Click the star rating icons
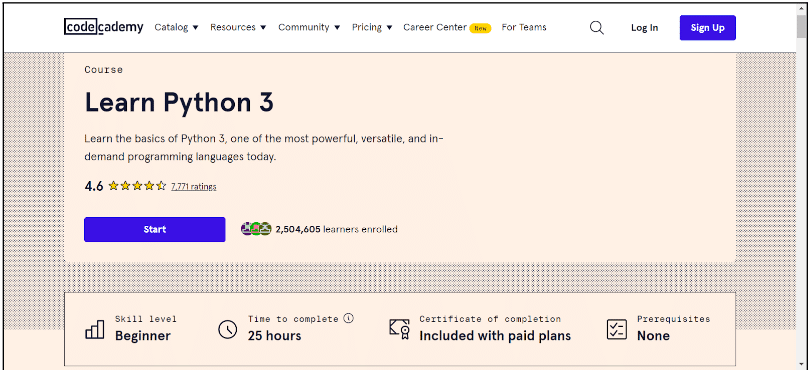 pyautogui.click(x=137, y=186)
